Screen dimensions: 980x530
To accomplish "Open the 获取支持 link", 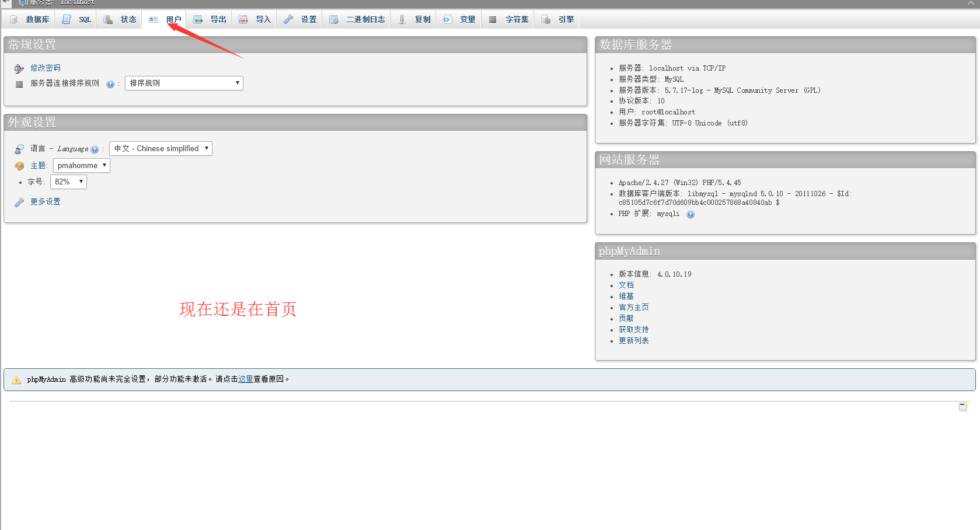I will click(634, 330).
